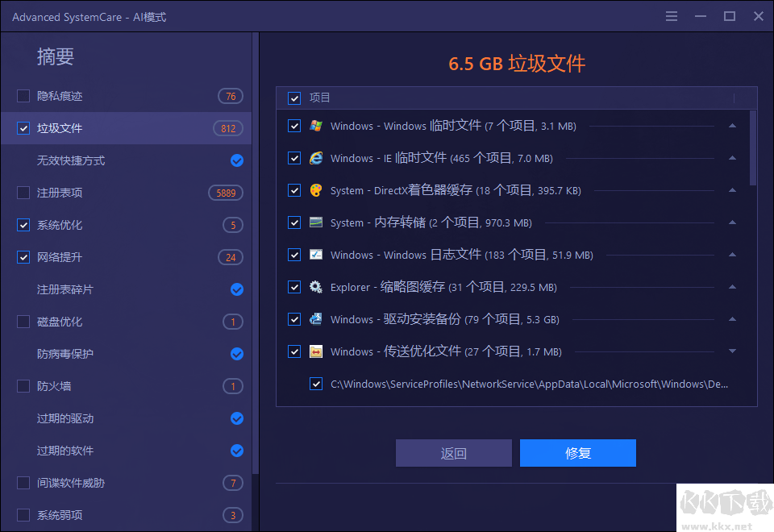Image resolution: width=774 pixels, height=532 pixels.
Task: Expand the IE 临时文件 group arrow
Action: point(733,158)
